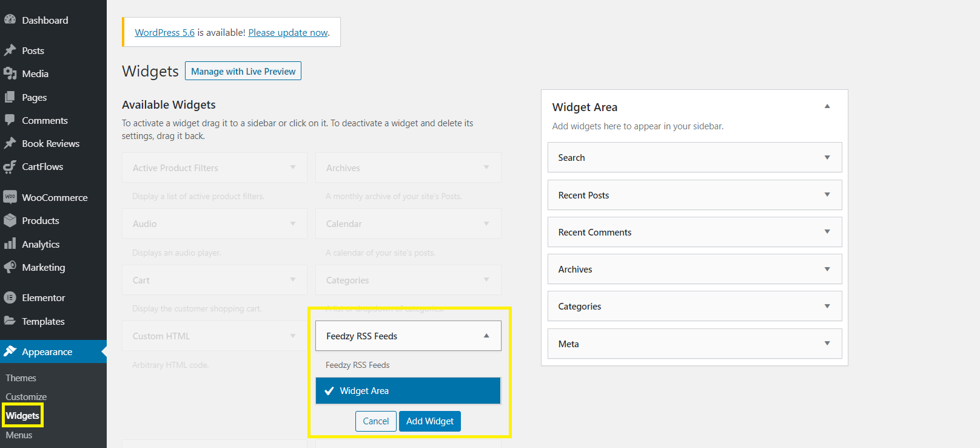Collapse the Widget Area panel arrow
This screenshot has height=448, width=980.
coord(827,106)
